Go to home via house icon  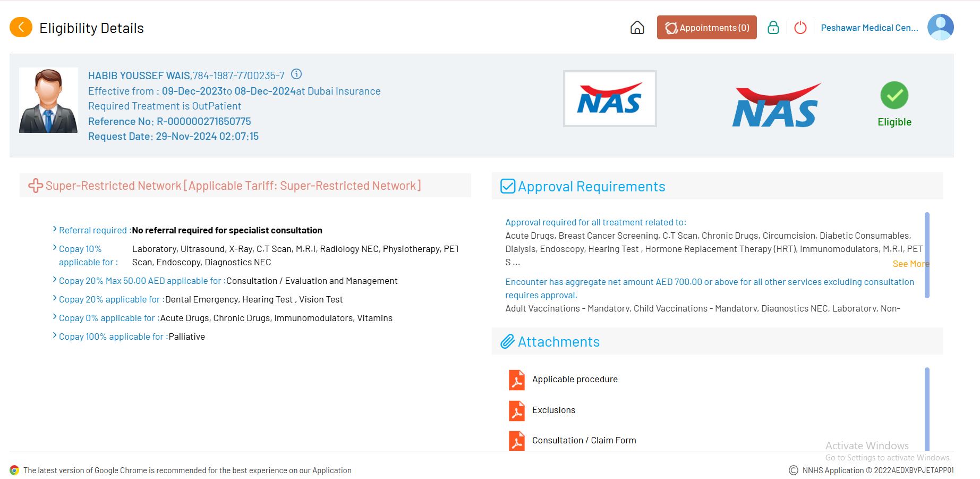click(637, 28)
